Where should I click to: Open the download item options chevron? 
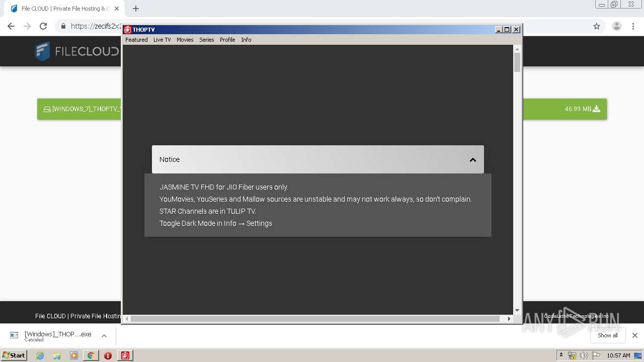(x=104, y=336)
